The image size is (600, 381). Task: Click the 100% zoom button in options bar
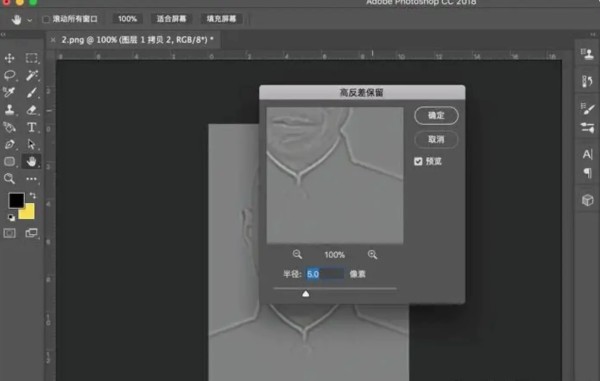(x=127, y=19)
